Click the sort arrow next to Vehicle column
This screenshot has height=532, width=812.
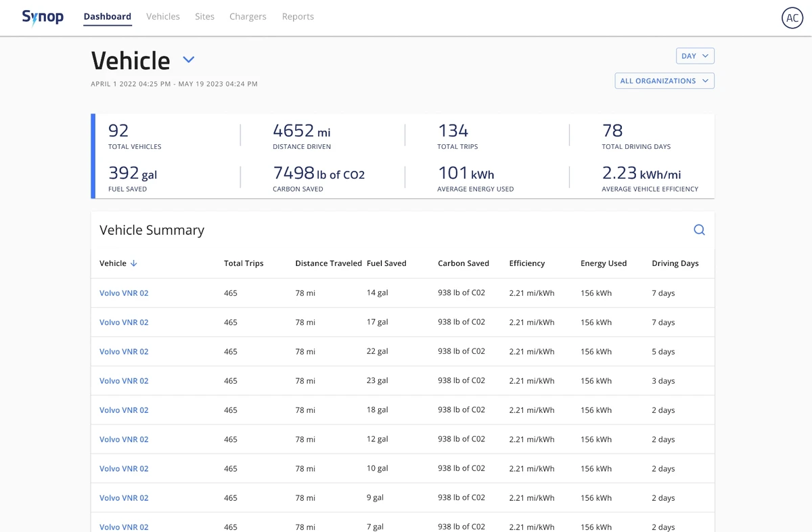[134, 263]
